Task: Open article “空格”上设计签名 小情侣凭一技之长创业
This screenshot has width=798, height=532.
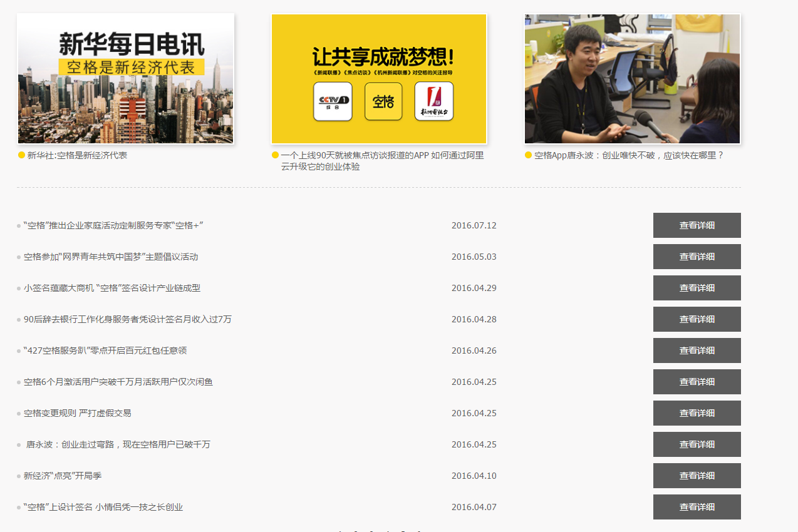Action: [x=103, y=507]
